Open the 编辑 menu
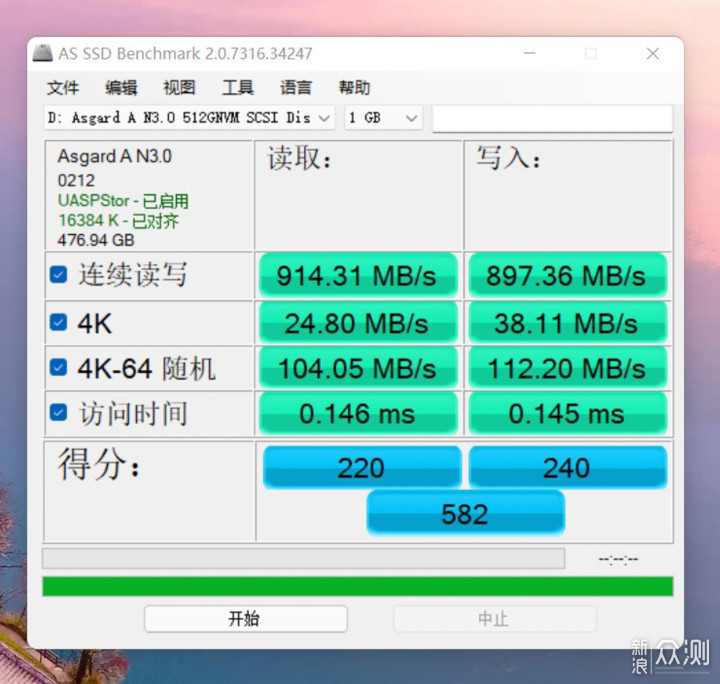Viewport: 720px width, 684px height. [x=121, y=87]
